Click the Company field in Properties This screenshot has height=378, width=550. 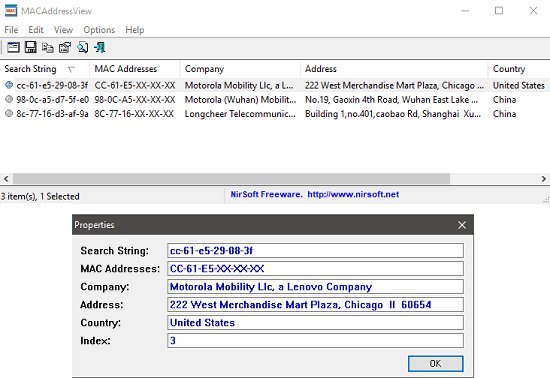point(315,286)
